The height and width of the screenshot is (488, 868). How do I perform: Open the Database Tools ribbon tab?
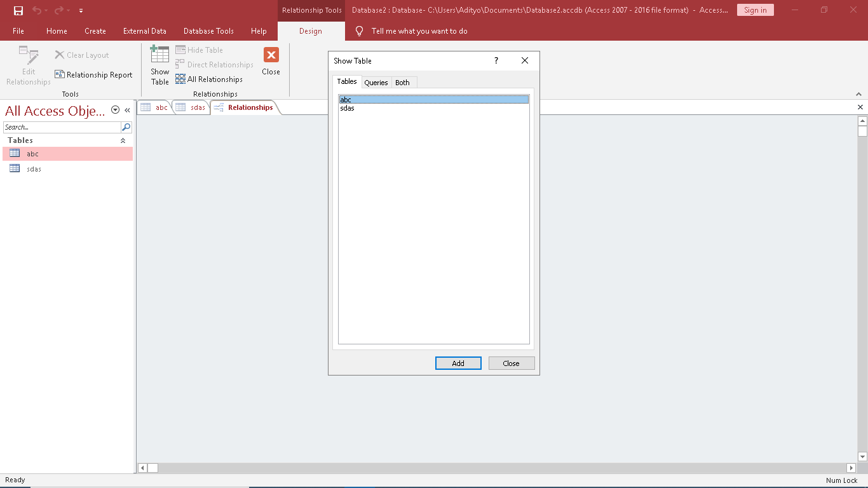(208, 31)
